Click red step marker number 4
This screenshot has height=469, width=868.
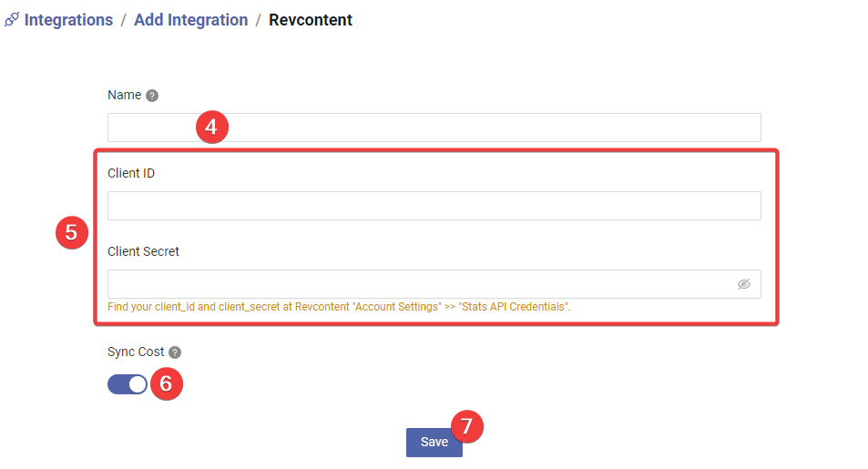tap(212, 127)
